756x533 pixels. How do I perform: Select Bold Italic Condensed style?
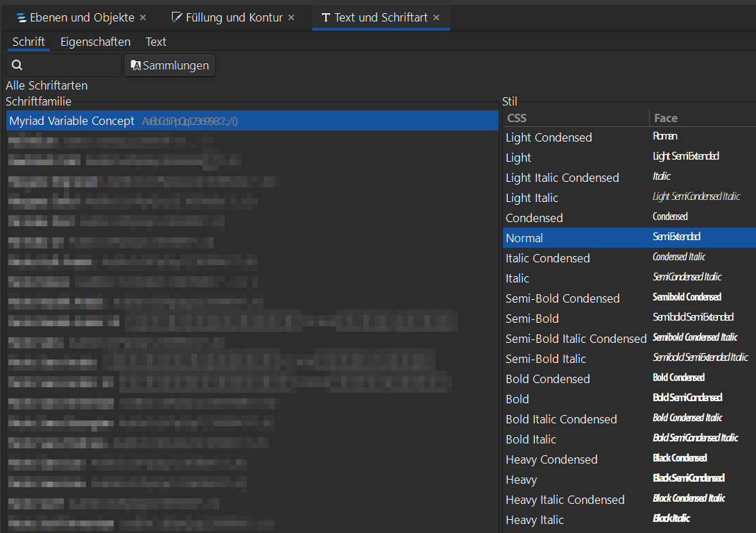click(629, 419)
